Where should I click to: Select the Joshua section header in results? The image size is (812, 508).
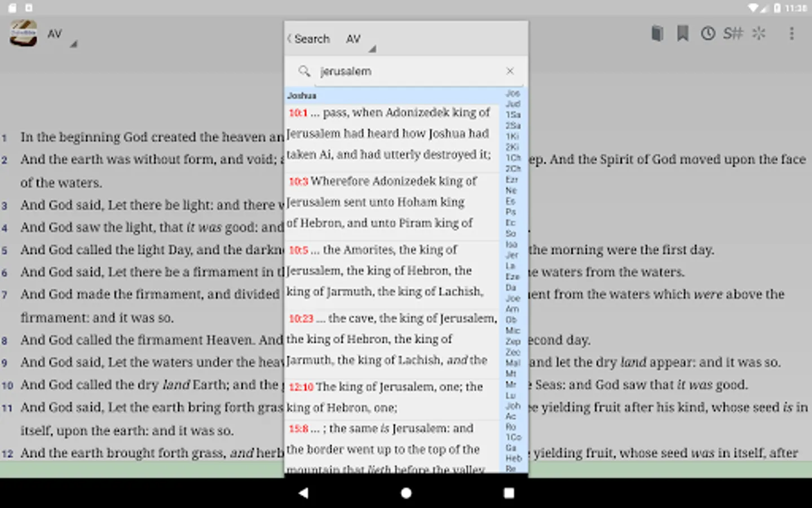pyautogui.click(x=391, y=95)
